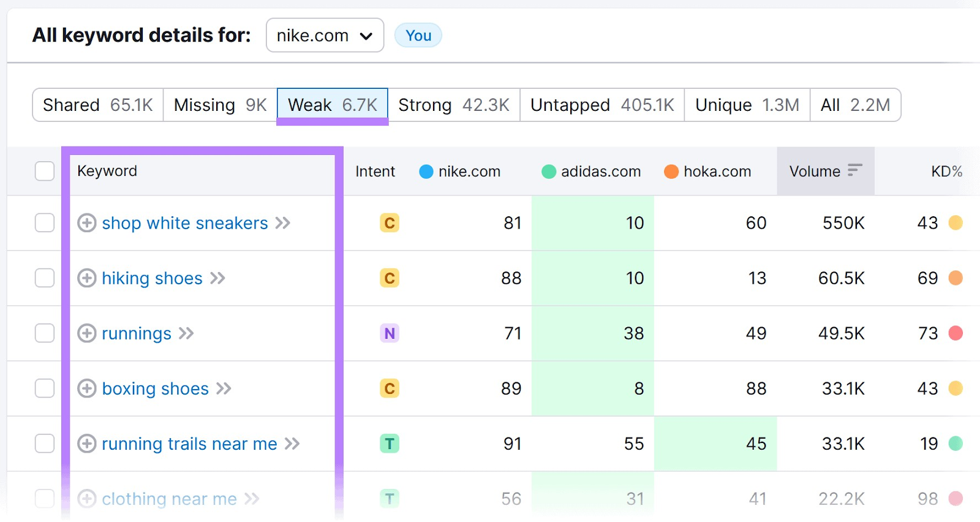Toggle the select-all checkbox in table header
This screenshot has width=980, height=522.
pos(45,171)
